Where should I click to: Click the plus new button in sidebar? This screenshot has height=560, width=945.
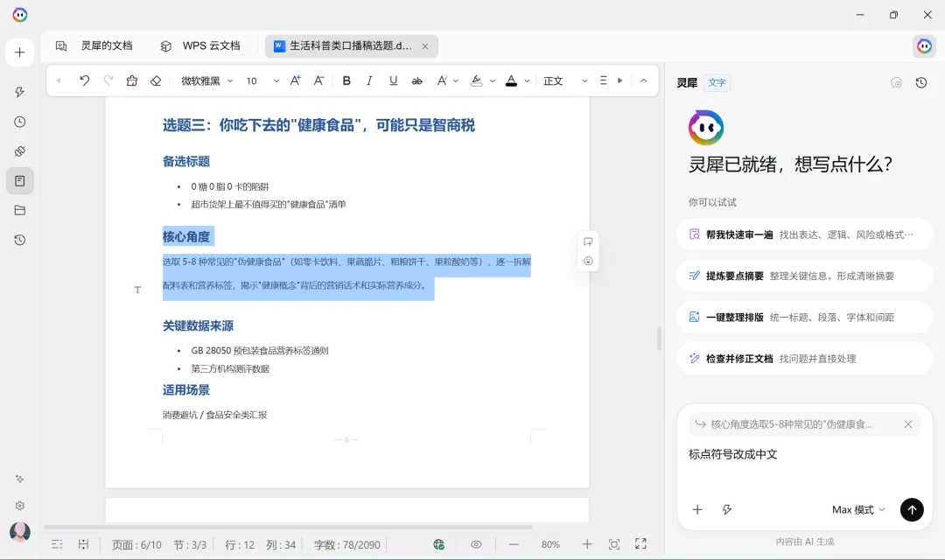pos(20,52)
